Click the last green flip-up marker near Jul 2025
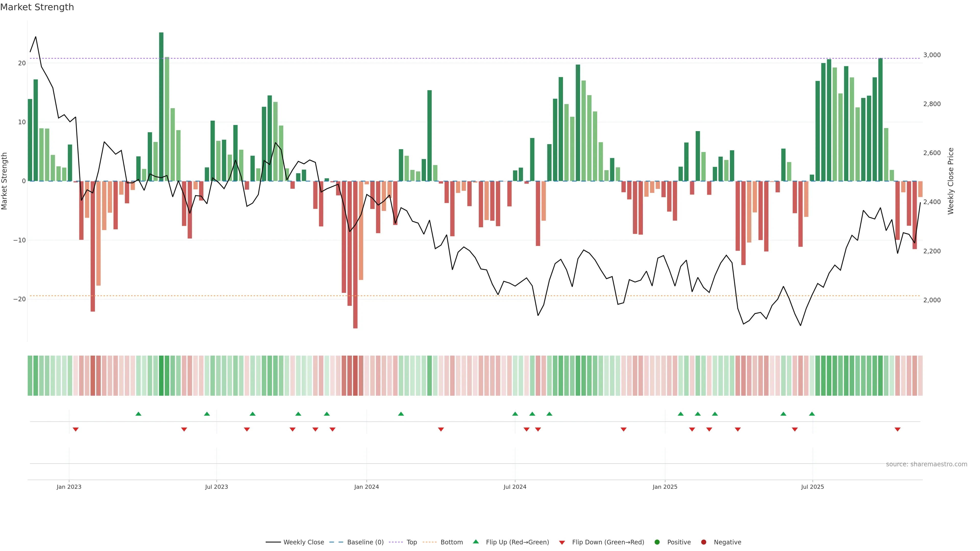Image resolution: width=980 pixels, height=551 pixels. click(x=812, y=414)
